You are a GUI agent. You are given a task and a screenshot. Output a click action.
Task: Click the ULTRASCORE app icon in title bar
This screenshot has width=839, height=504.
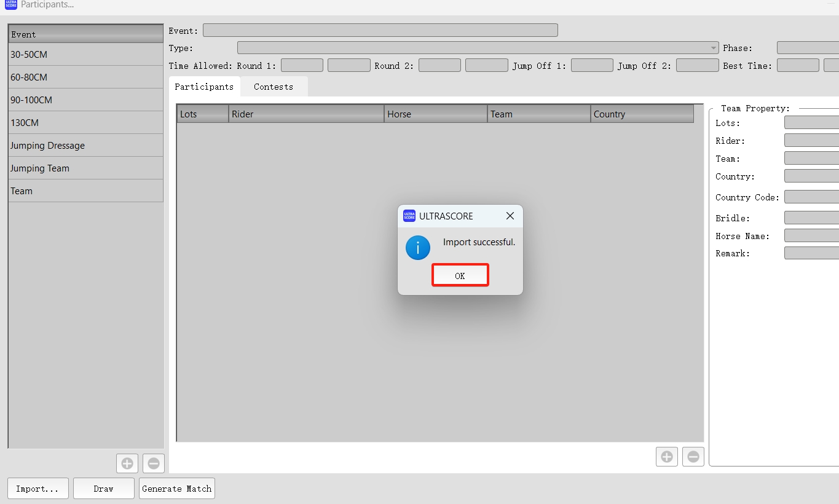click(x=10, y=5)
